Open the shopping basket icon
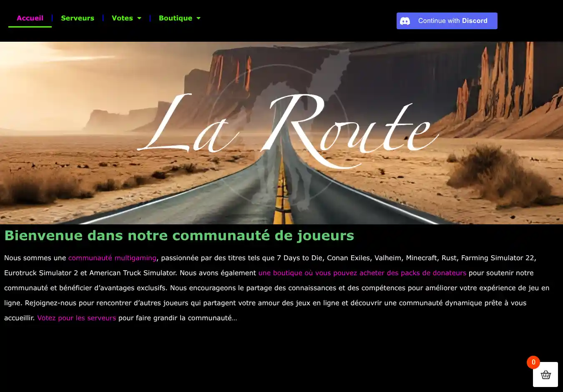The width and height of the screenshot is (563, 392). 545,374
